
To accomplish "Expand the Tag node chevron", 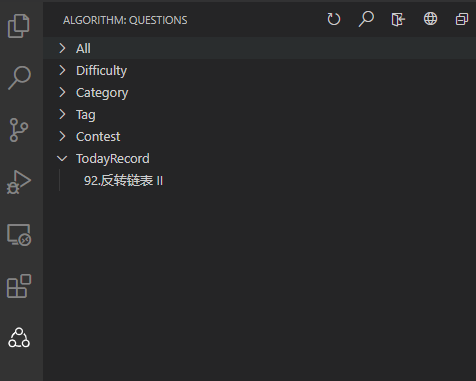I will [x=62, y=114].
